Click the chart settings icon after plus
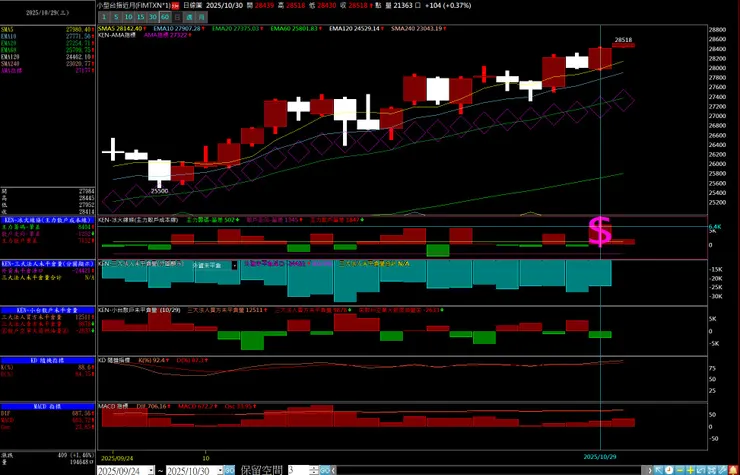 pyautogui.click(x=700, y=470)
